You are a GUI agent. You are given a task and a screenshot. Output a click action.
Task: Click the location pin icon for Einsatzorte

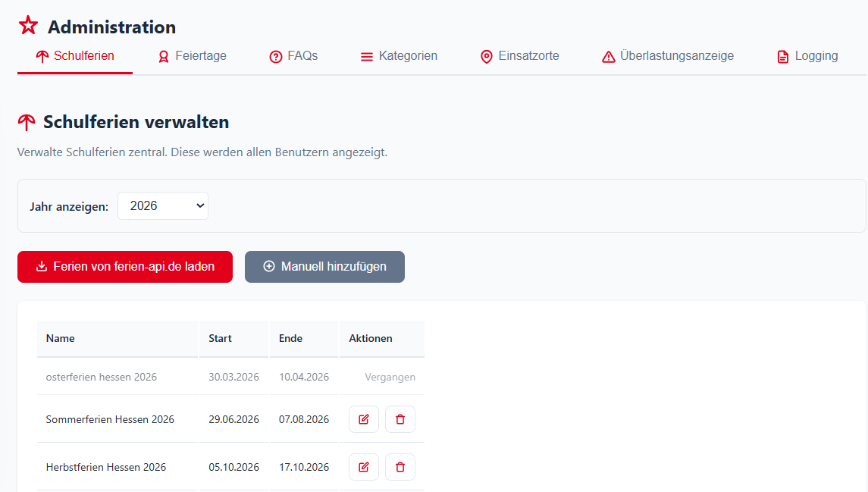click(487, 56)
